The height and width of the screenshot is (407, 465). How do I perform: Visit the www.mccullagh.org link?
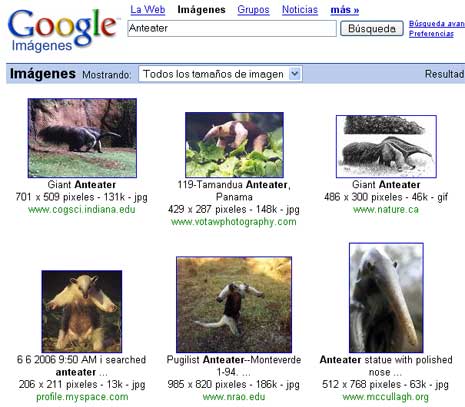[x=386, y=397]
